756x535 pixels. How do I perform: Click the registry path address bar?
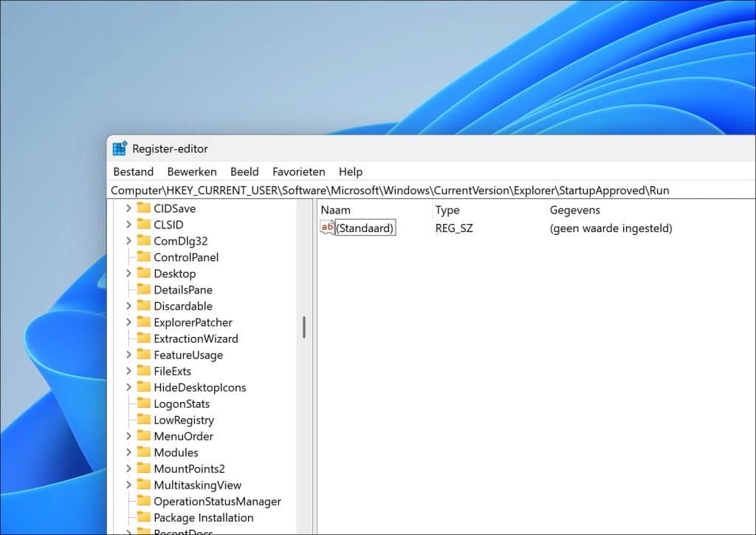pos(390,191)
